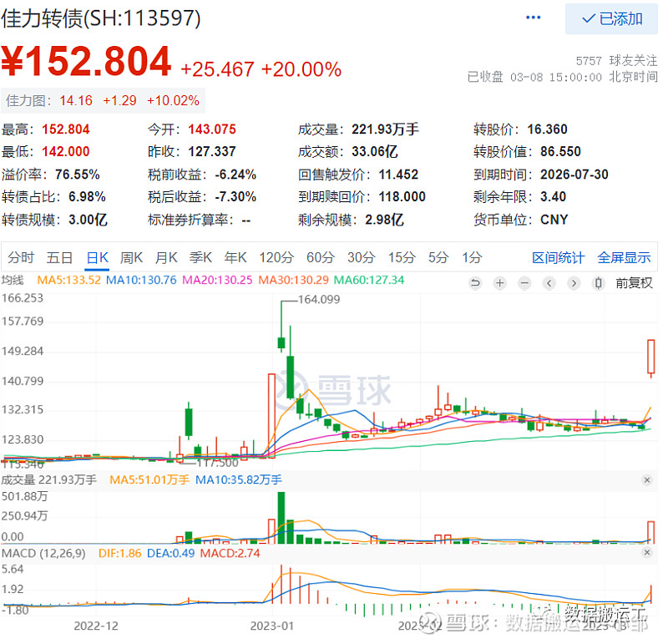Click the 已添加 watchlist button
The height and width of the screenshot is (644, 668).
[x=611, y=18]
